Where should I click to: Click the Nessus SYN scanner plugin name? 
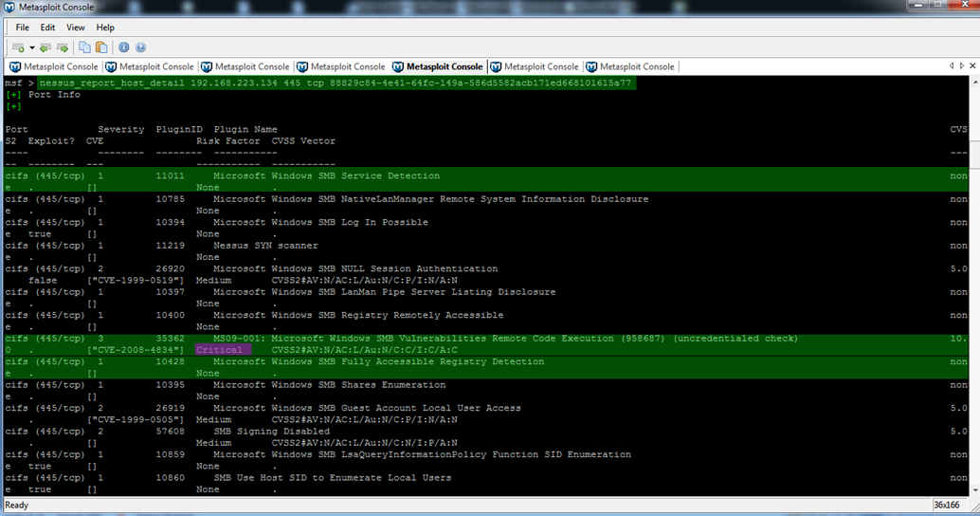point(265,246)
